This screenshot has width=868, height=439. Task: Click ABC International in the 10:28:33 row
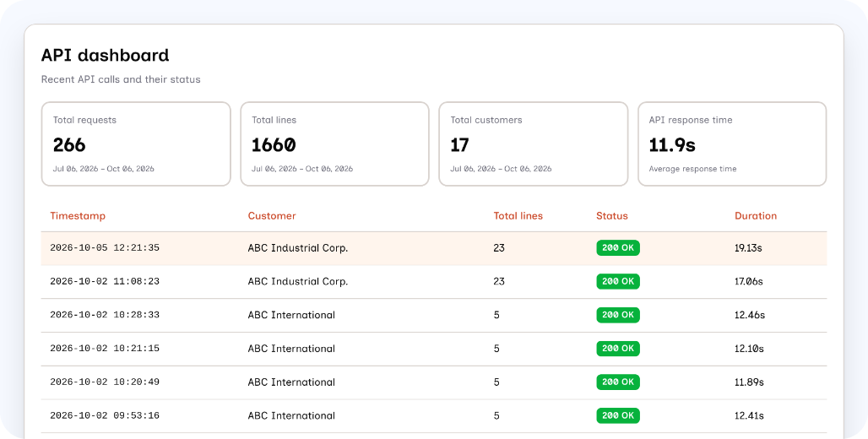coord(292,315)
